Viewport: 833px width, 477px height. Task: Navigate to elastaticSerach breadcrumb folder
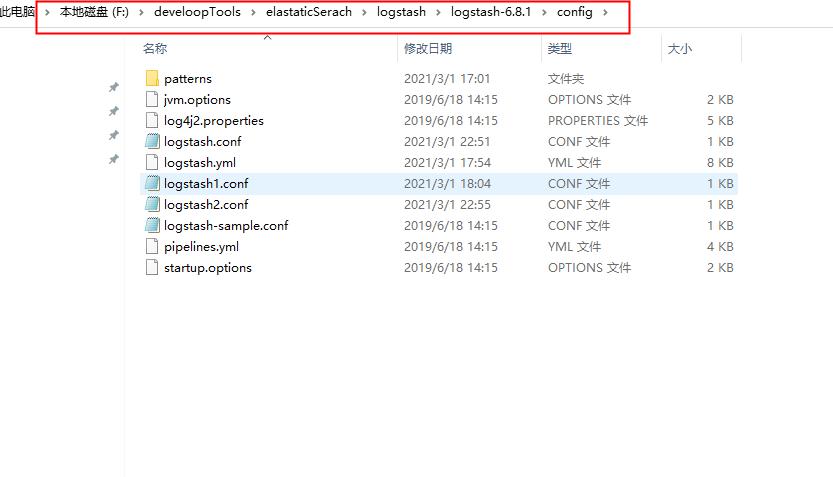click(x=309, y=12)
